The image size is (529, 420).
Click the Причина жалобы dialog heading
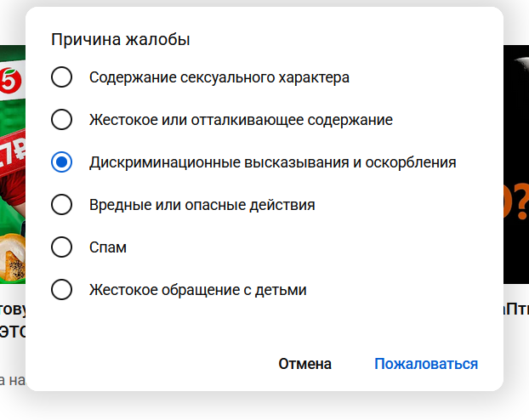click(121, 39)
